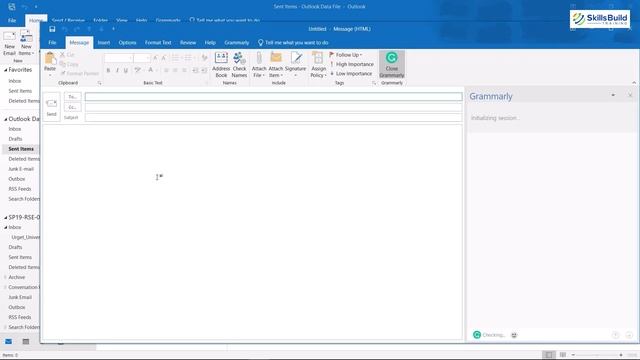Image resolution: width=640 pixels, height=360 pixels.
Task: Switch to the Options ribbon tab
Action: pos(127,42)
